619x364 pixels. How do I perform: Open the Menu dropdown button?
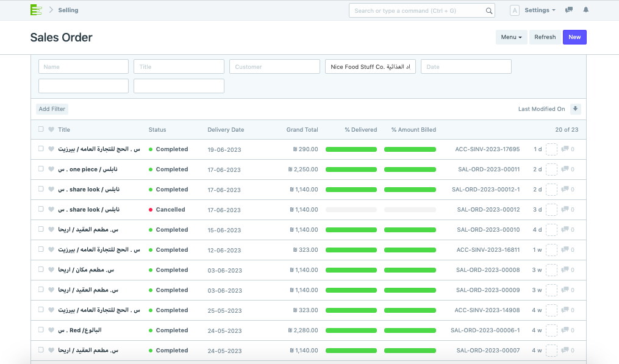pos(511,37)
